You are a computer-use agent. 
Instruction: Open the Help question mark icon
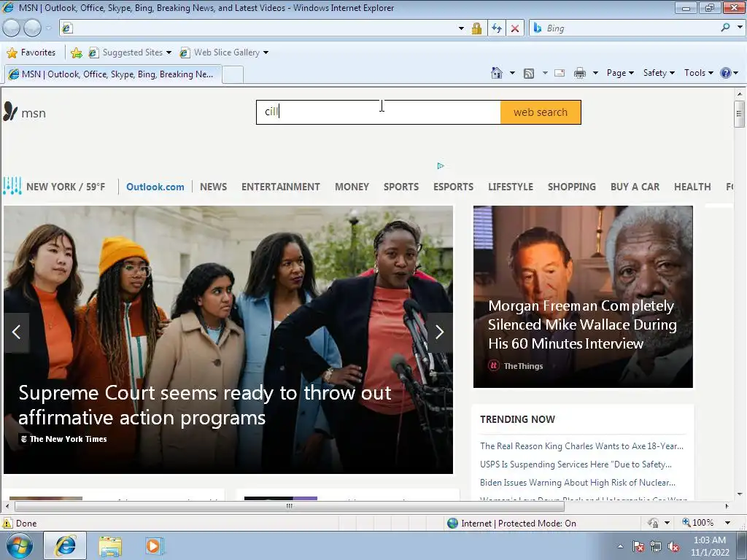click(x=725, y=73)
